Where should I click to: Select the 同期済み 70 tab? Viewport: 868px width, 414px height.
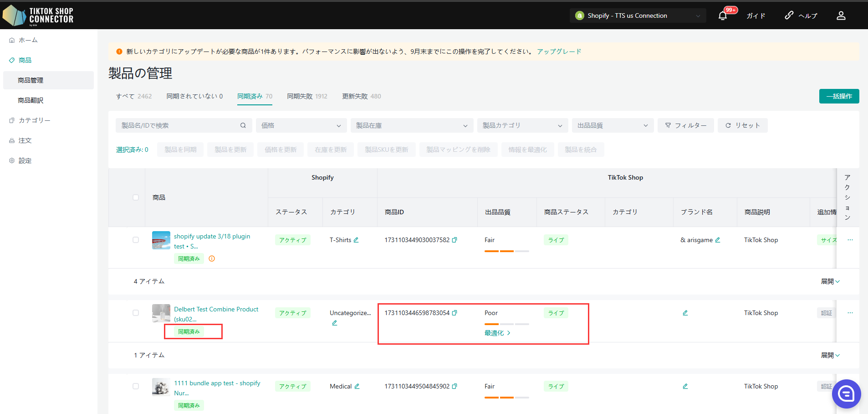[255, 96]
